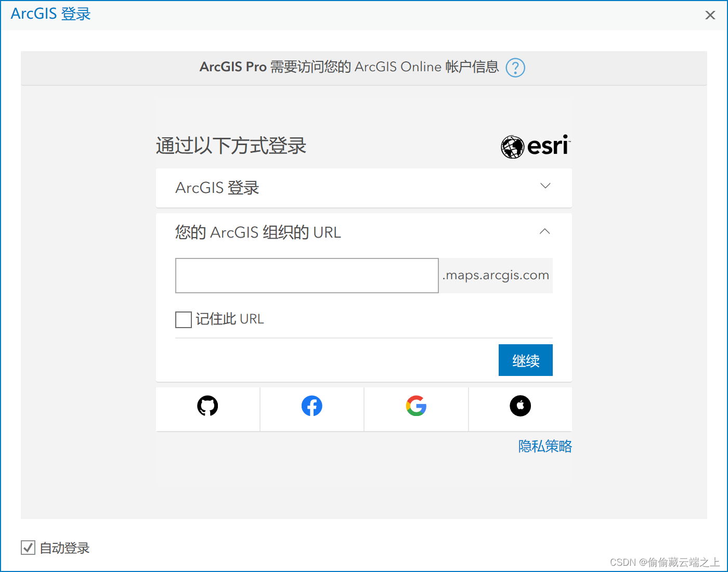
Task: Expand the ArcGIS 登录 section
Action: [363, 188]
